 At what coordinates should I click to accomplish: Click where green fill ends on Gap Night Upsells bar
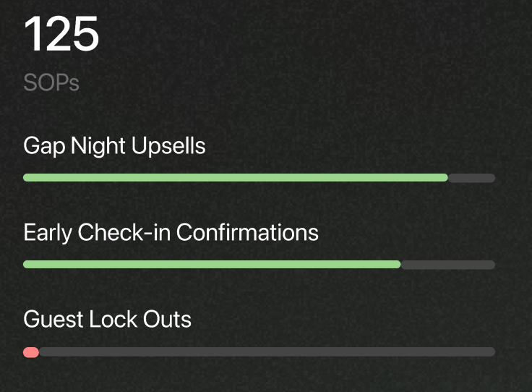click(x=447, y=178)
